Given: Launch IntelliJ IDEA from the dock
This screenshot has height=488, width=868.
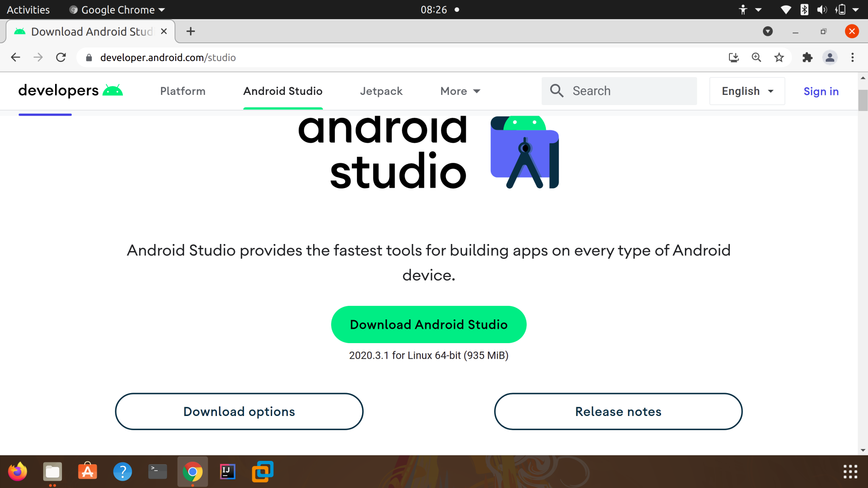Looking at the screenshot, I should click(228, 471).
